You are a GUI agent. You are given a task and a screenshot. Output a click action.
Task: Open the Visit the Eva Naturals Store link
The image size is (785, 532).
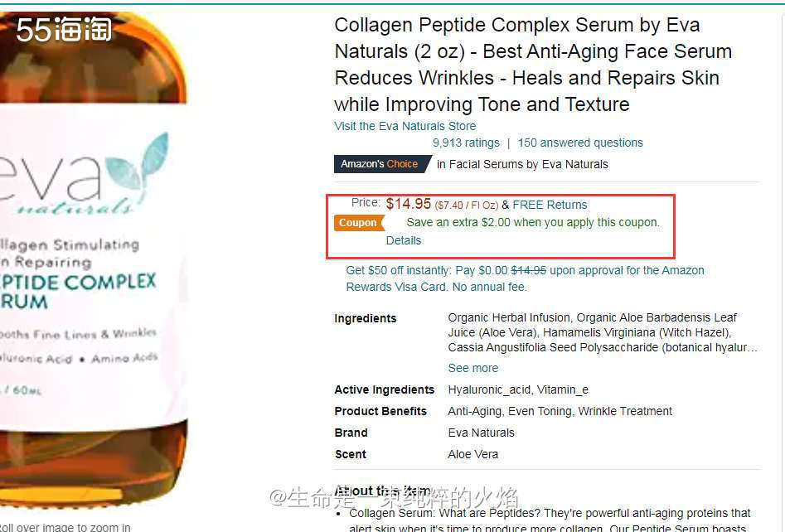coord(405,126)
